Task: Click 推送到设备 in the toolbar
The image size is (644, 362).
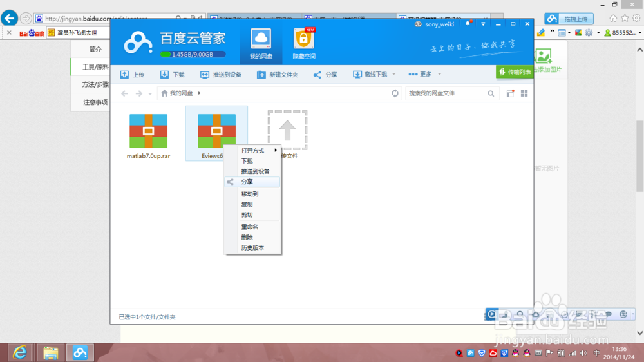Action: [220, 74]
